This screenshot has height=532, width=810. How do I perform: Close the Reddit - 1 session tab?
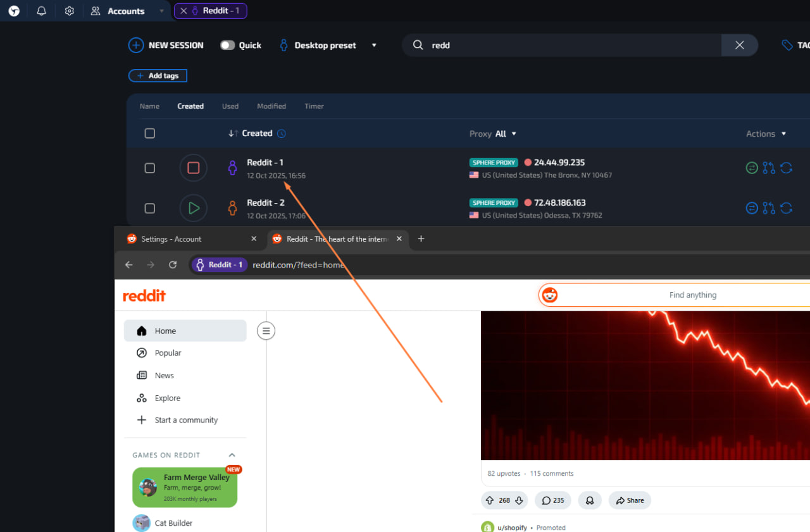(184, 11)
